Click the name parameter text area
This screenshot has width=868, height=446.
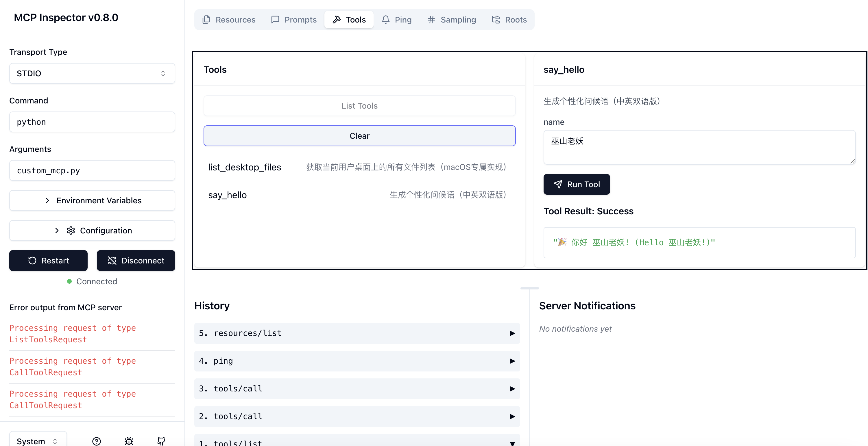[x=699, y=147]
